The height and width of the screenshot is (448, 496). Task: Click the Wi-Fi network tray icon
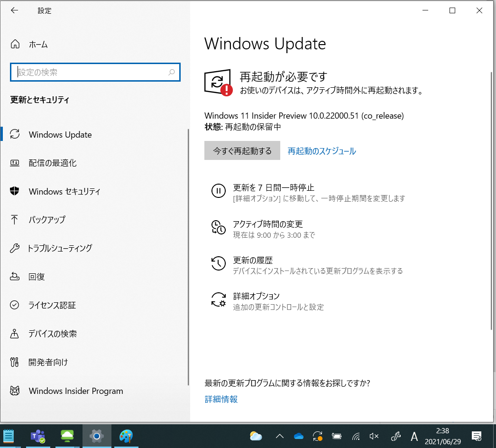(x=356, y=437)
